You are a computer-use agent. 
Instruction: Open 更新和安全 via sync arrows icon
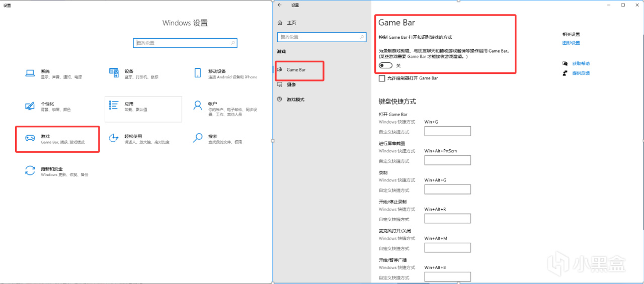pyautogui.click(x=30, y=171)
